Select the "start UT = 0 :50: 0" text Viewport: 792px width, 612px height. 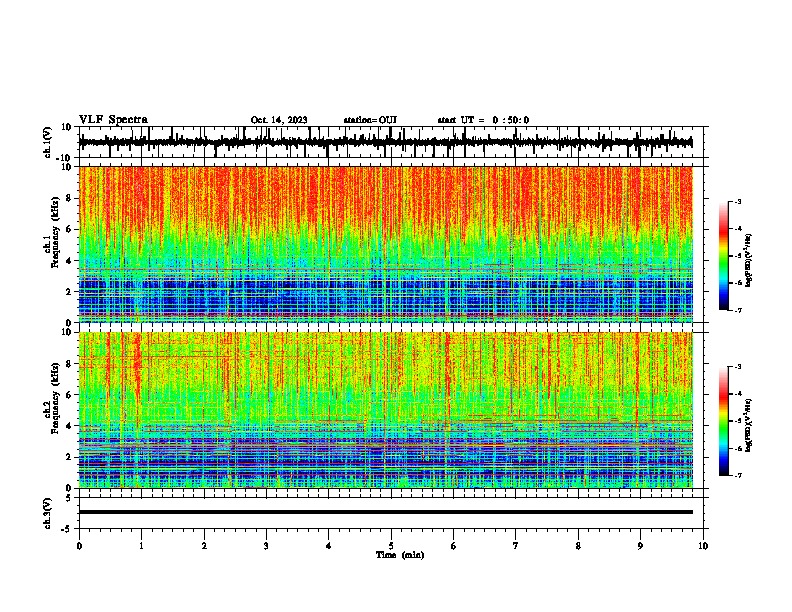point(483,120)
